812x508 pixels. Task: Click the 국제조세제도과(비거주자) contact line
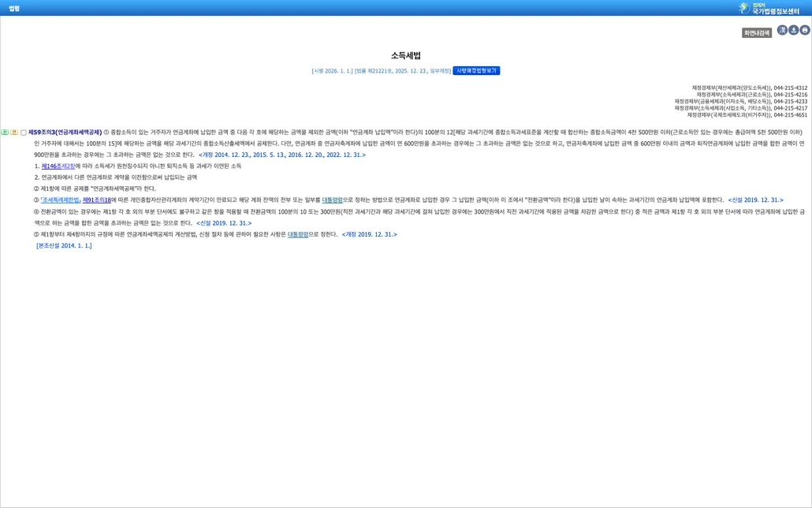pyautogui.click(x=747, y=115)
